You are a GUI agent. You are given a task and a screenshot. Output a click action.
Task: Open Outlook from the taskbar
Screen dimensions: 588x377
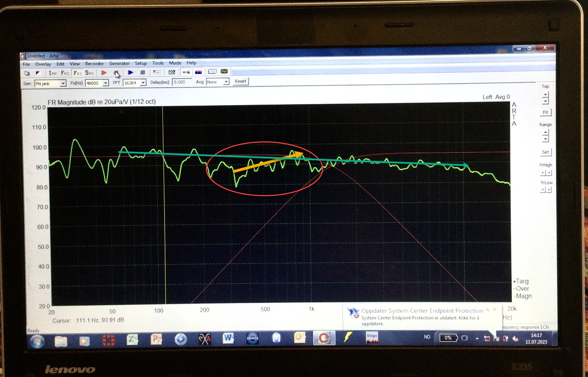click(x=300, y=338)
